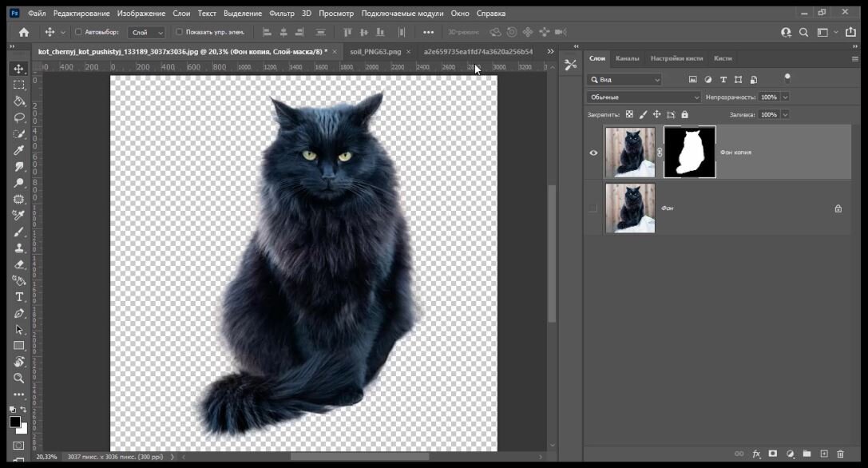Select the Clone Stamp tool
The height and width of the screenshot is (468, 868).
[19, 248]
